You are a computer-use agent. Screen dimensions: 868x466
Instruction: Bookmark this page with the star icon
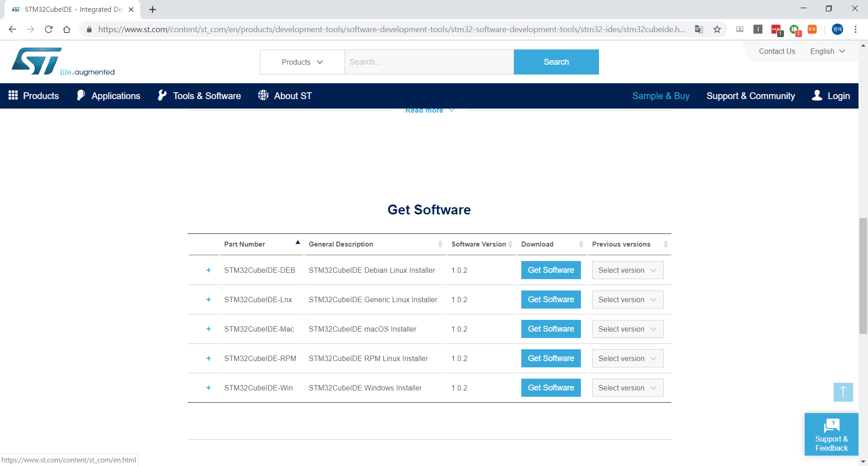[717, 29]
